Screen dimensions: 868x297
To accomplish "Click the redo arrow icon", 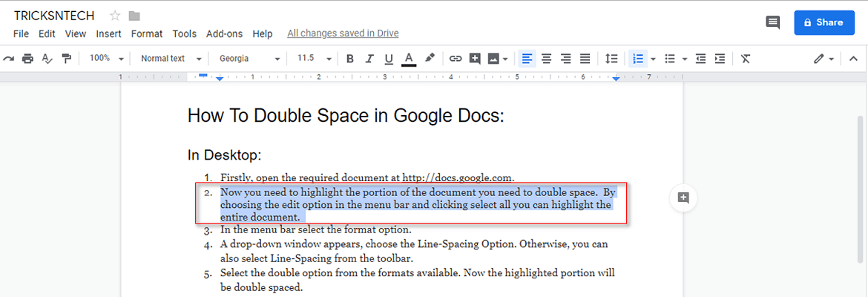I will tap(8, 58).
